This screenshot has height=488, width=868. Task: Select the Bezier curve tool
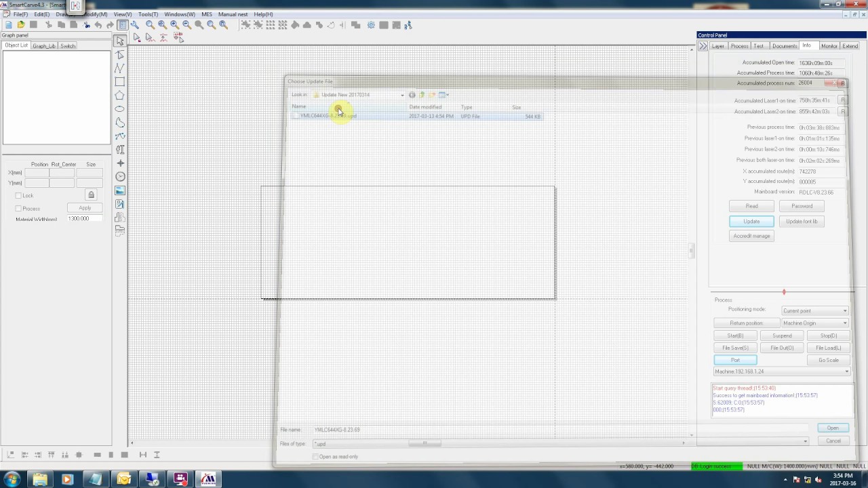click(x=120, y=136)
